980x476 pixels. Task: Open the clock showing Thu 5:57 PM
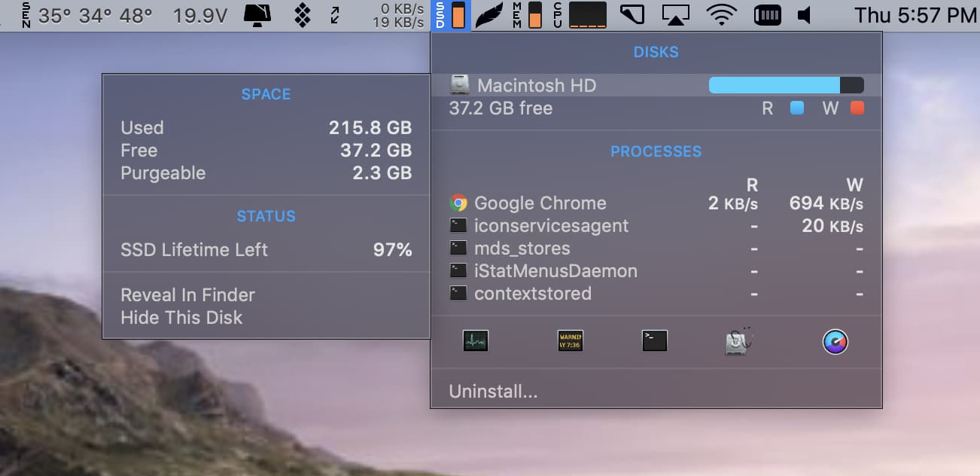915,15
